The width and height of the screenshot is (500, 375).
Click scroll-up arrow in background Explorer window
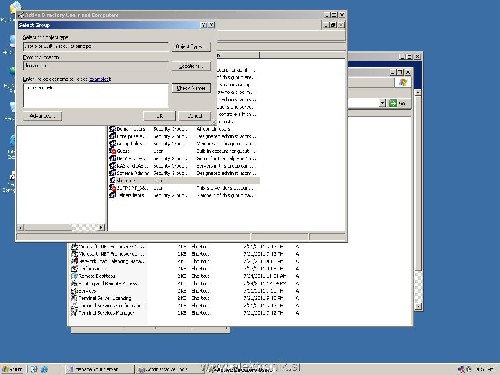(418, 92)
